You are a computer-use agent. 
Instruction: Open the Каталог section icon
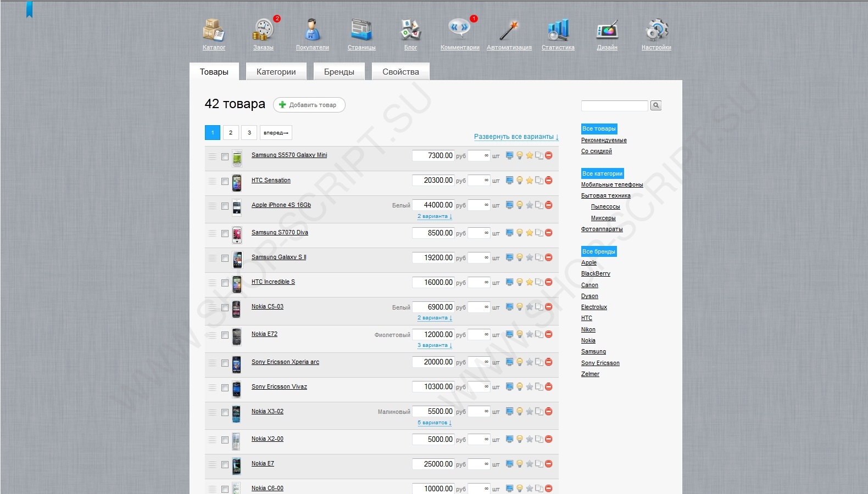213,30
